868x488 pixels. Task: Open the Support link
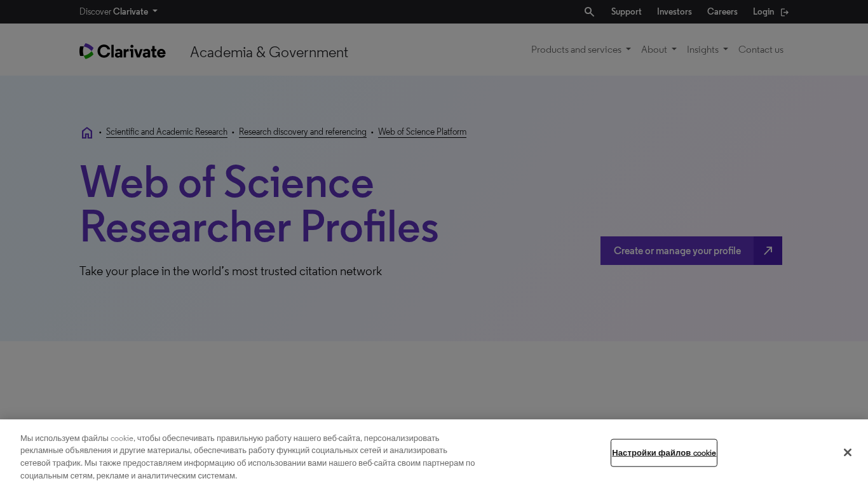(626, 11)
